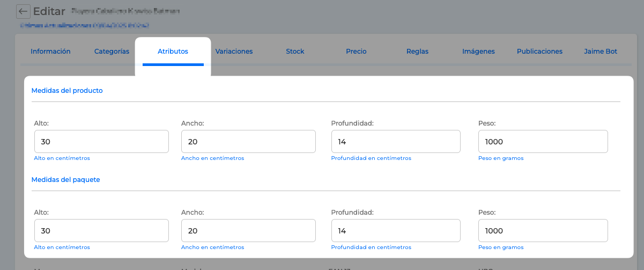This screenshot has height=270, width=644.
Task: Focus the package Alto input field
Action: 101,231
